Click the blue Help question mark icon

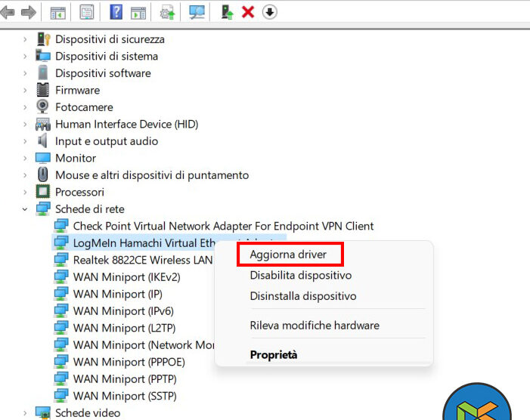tap(116, 12)
